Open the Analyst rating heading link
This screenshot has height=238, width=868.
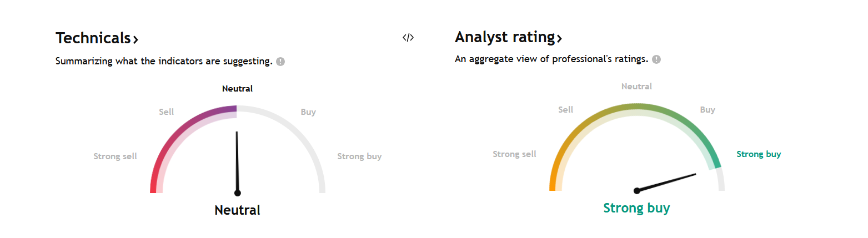505,37
